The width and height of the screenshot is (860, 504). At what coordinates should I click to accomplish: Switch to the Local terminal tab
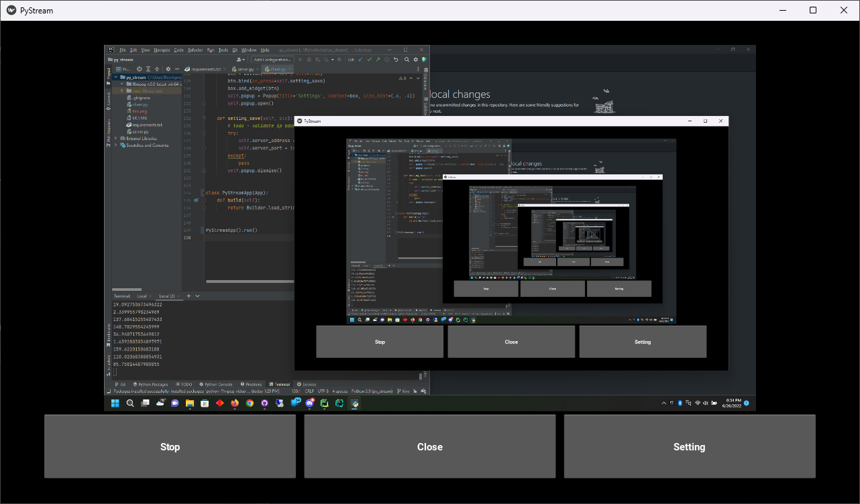tap(142, 296)
